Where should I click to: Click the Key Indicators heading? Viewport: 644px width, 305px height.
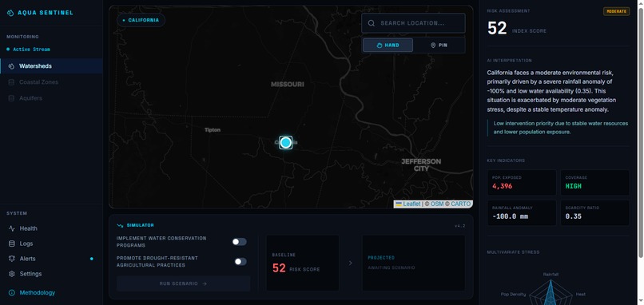pos(506,160)
